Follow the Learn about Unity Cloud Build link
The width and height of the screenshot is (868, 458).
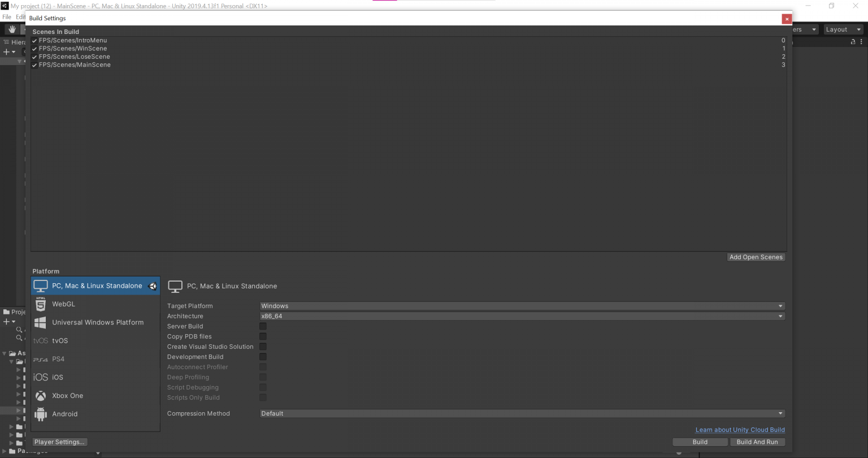[740, 430]
